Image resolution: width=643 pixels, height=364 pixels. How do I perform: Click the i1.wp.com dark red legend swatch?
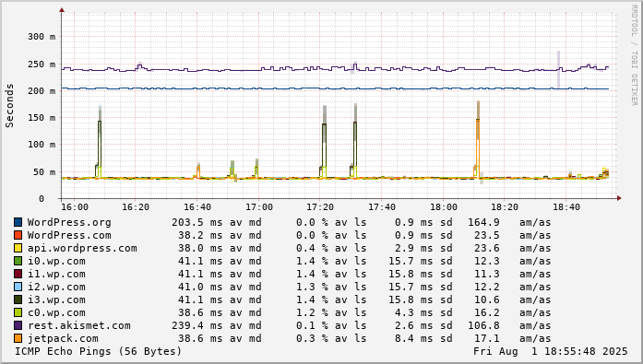tap(18, 274)
